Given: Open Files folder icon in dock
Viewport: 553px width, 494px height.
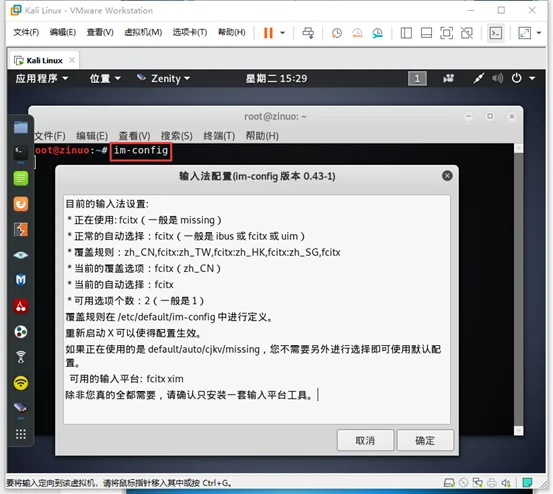Looking at the screenshot, I should click(21, 127).
